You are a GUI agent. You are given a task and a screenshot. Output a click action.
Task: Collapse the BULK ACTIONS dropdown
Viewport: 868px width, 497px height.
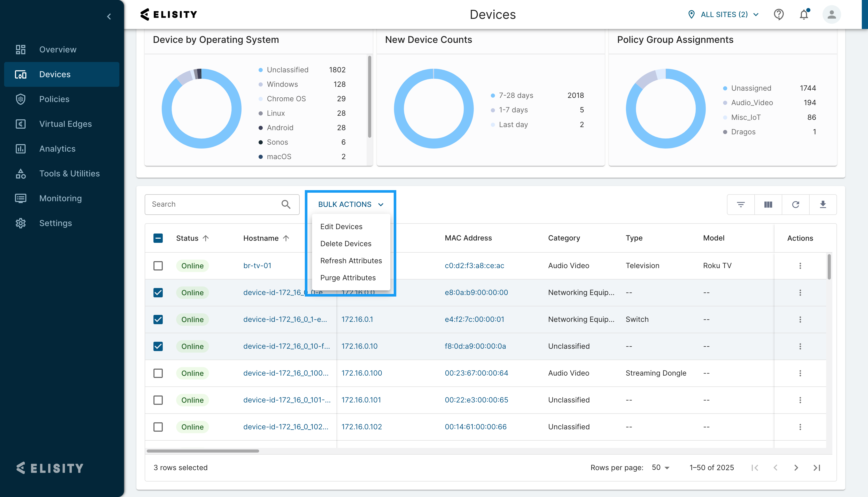pyautogui.click(x=351, y=205)
